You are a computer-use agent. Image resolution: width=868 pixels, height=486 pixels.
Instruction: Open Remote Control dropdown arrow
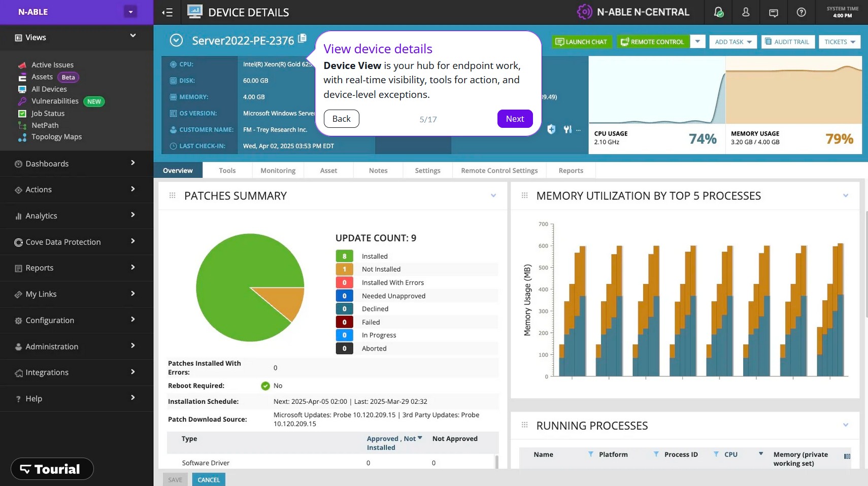(x=697, y=42)
